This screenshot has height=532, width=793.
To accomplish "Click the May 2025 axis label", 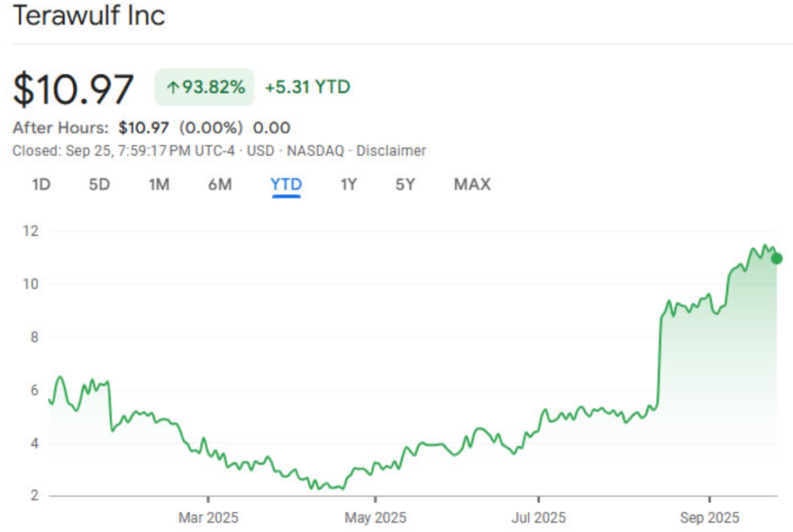I will click(375, 517).
